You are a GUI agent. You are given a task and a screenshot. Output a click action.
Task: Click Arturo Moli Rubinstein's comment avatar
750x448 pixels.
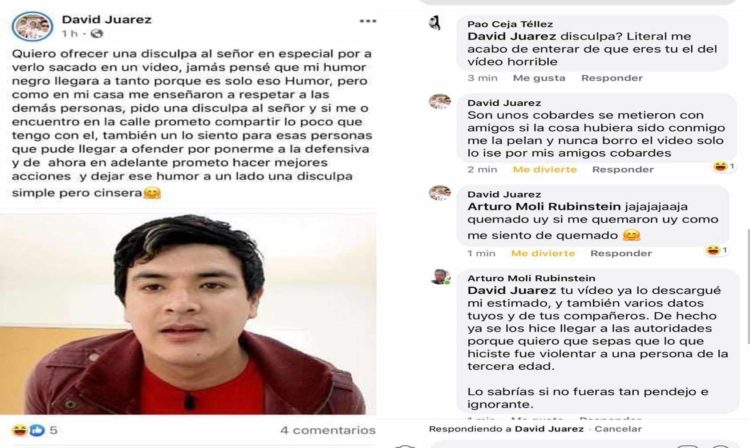point(440,277)
